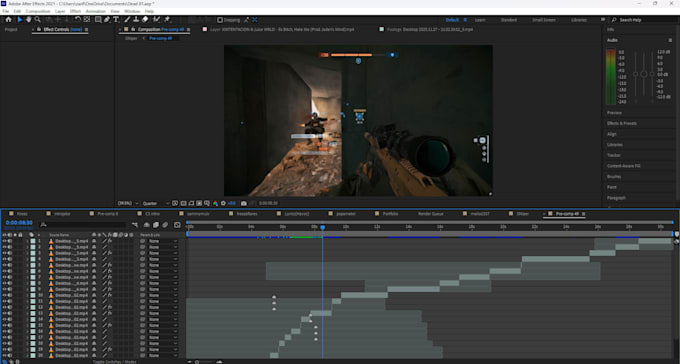The image size is (680, 364).
Task: Open the workspace overflow menu icon
Action: [603, 20]
